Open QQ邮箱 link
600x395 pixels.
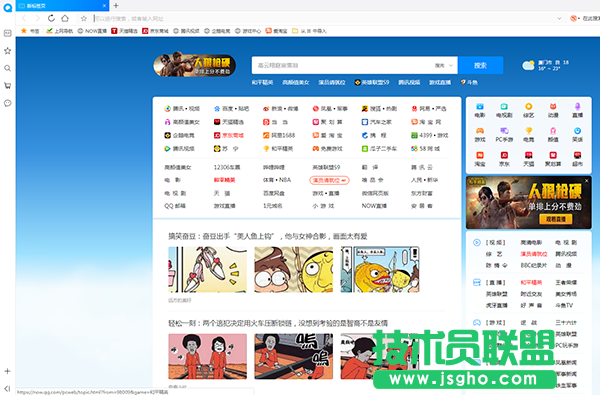pos(175,206)
